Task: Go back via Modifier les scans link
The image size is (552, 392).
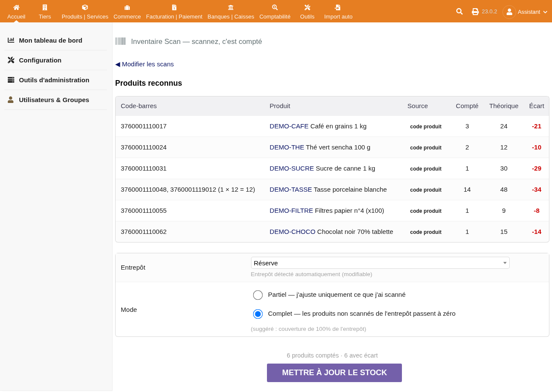Action: point(144,64)
